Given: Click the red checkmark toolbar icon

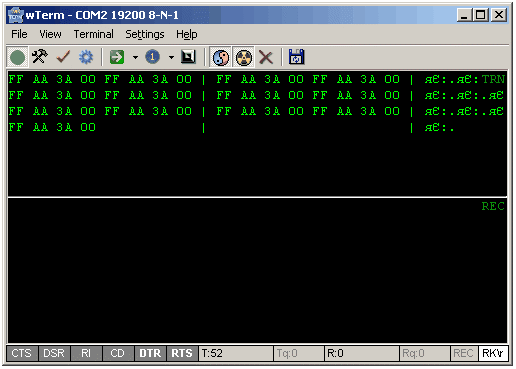Looking at the screenshot, I should 63,57.
